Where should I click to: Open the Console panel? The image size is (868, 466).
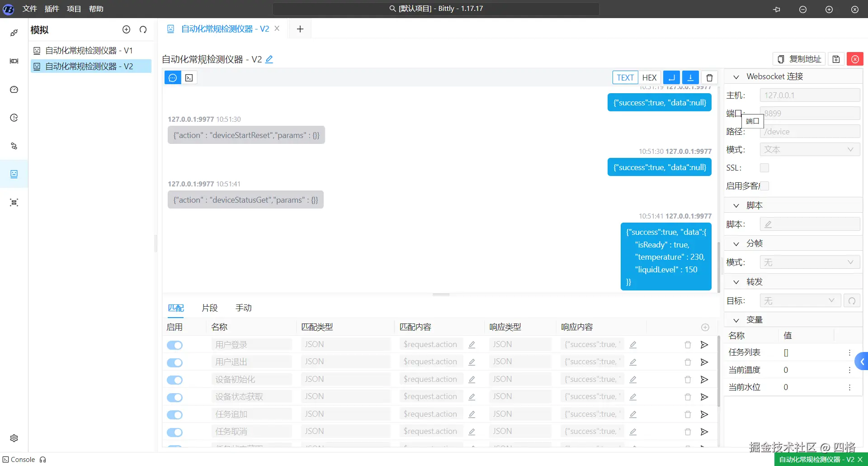(x=19, y=460)
